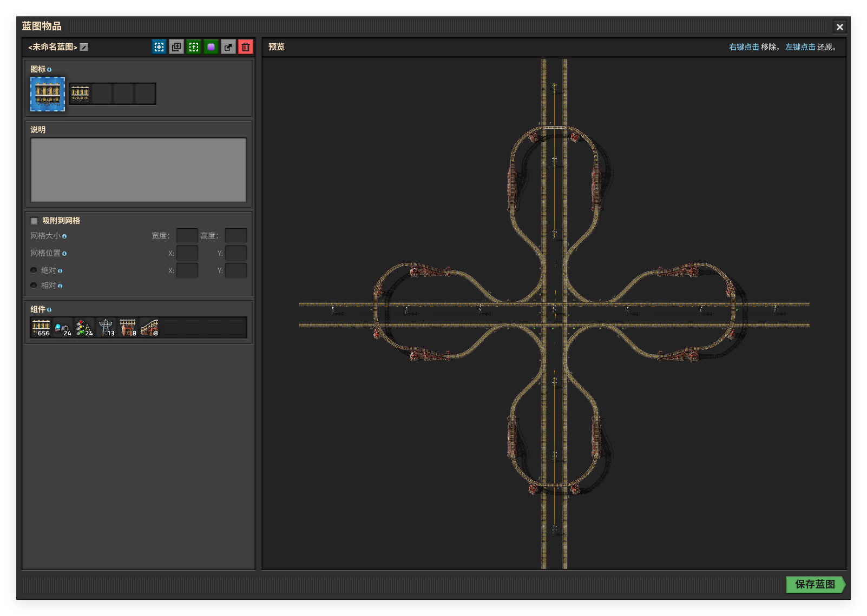The image size is (867, 616).
Task: Click the red trash delete icon
Action: (246, 47)
